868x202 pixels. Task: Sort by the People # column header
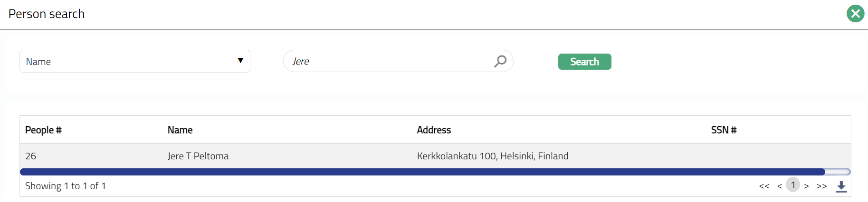43,130
